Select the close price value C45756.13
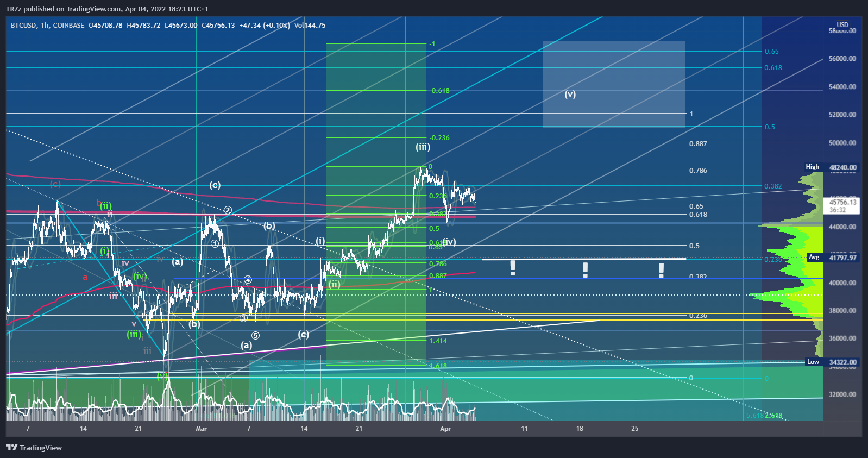Image resolution: width=868 pixels, height=458 pixels. pos(218,26)
